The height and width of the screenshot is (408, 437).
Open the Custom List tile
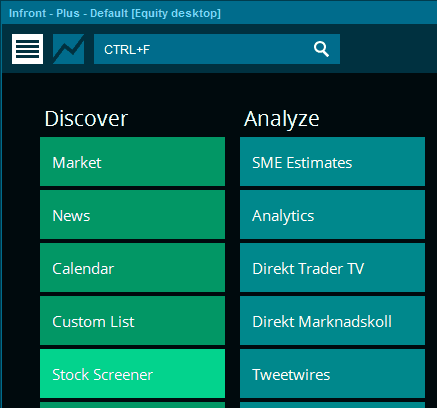coord(132,321)
